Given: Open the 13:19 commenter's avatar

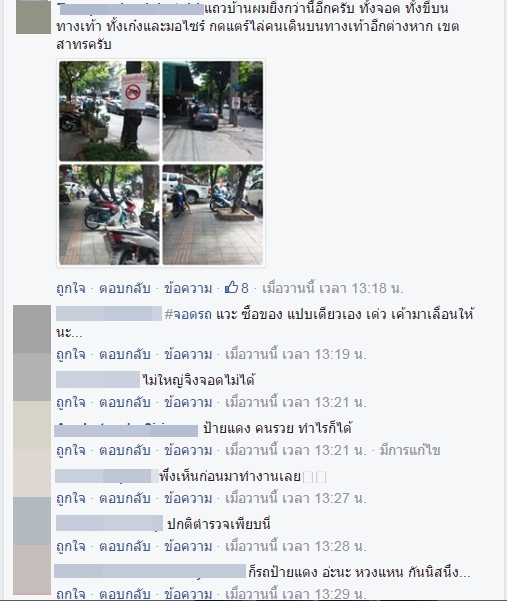Looking at the screenshot, I should [x=32, y=329].
